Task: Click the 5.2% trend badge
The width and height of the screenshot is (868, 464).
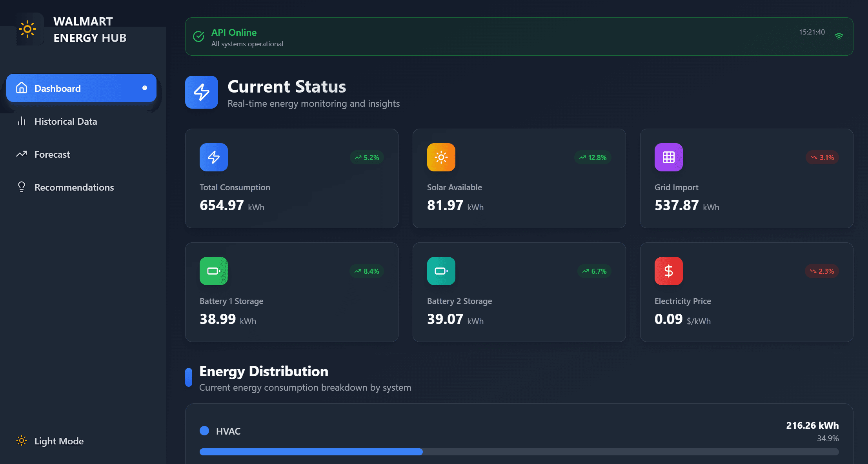Action: pyautogui.click(x=367, y=157)
